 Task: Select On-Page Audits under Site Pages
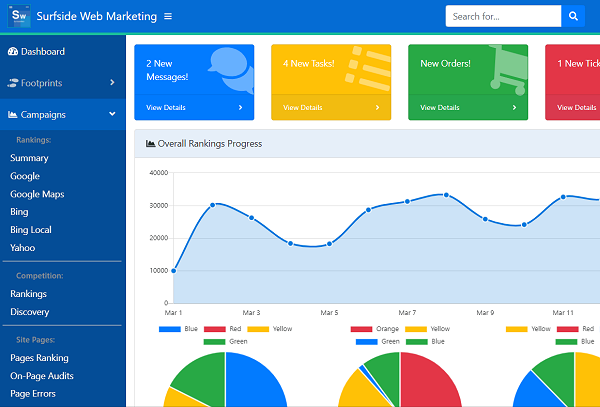click(42, 376)
